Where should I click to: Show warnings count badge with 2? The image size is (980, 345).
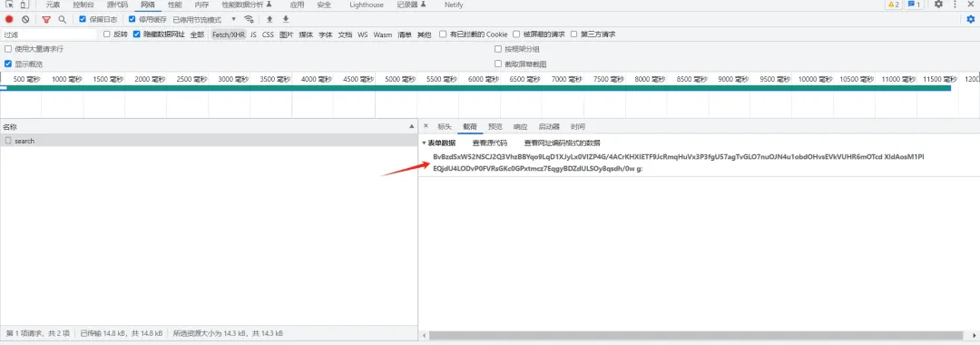click(893, 5)
